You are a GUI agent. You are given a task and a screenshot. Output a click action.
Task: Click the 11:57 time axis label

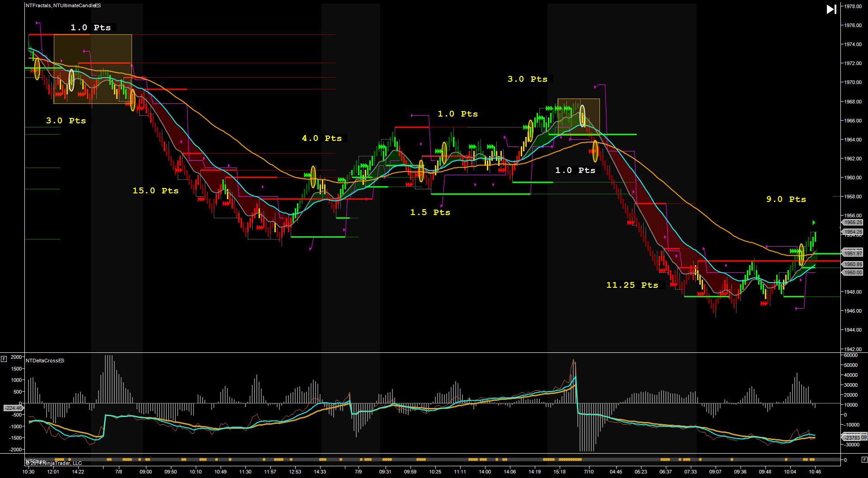click(x=270, y=472)
